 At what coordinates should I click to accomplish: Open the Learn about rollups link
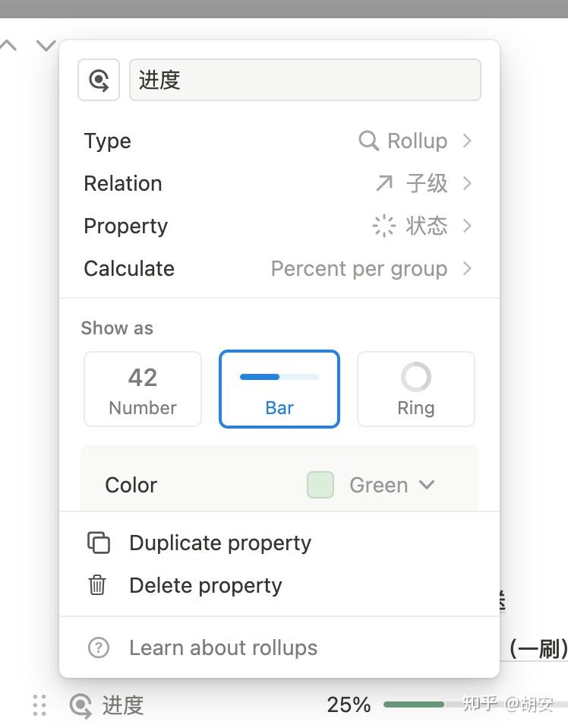point(223,647)
